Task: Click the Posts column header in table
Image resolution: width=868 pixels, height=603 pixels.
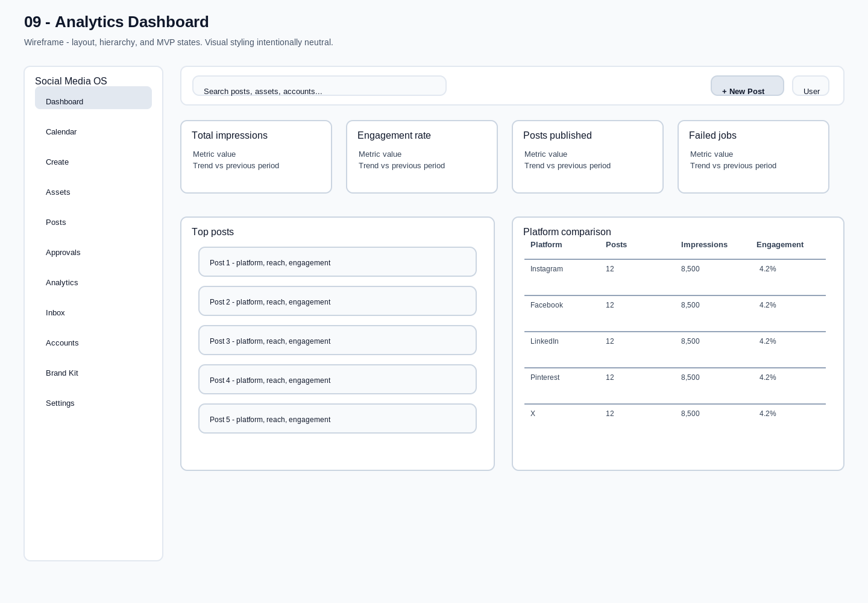Action: pyautogui.click(x=616, y=245)
